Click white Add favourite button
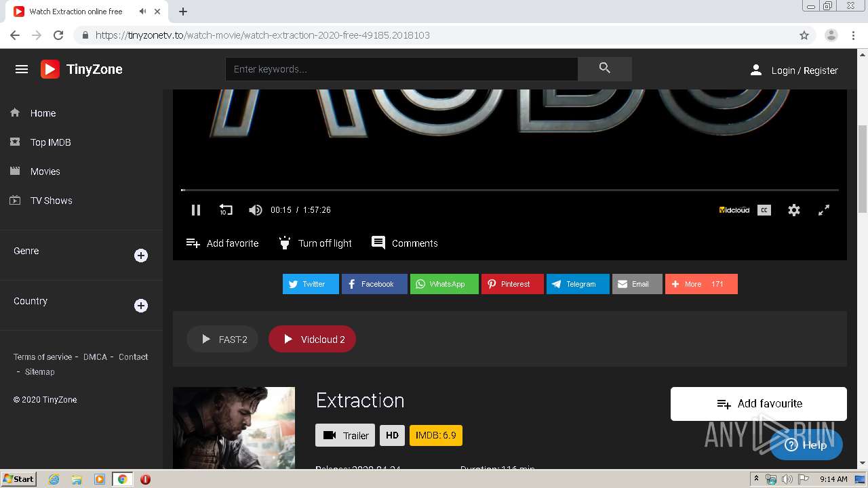The image size is (868, 488). (759, 404)
